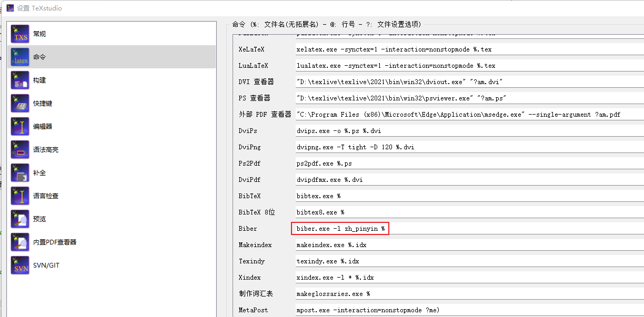The height and width of the screenshot is (317, 644).
Task: Click the SVN/GIT icon
Action: click(21, 265)
